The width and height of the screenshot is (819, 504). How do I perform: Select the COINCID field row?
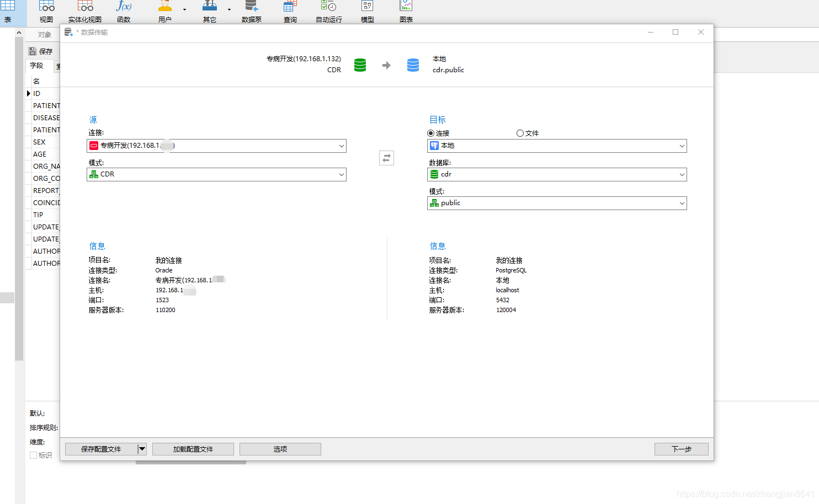coord(43,203)
